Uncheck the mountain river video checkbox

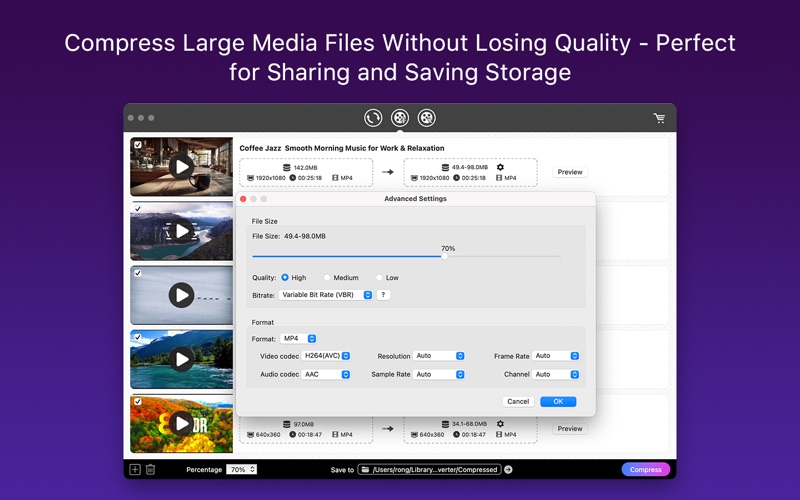pyautogui.click(x=138, y=337)
